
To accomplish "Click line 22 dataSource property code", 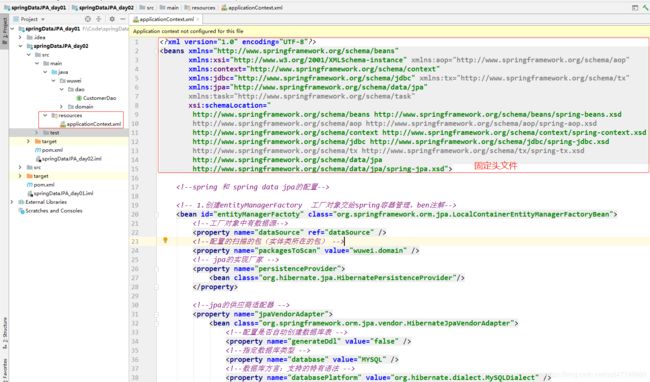I will (x=289, y=232).
